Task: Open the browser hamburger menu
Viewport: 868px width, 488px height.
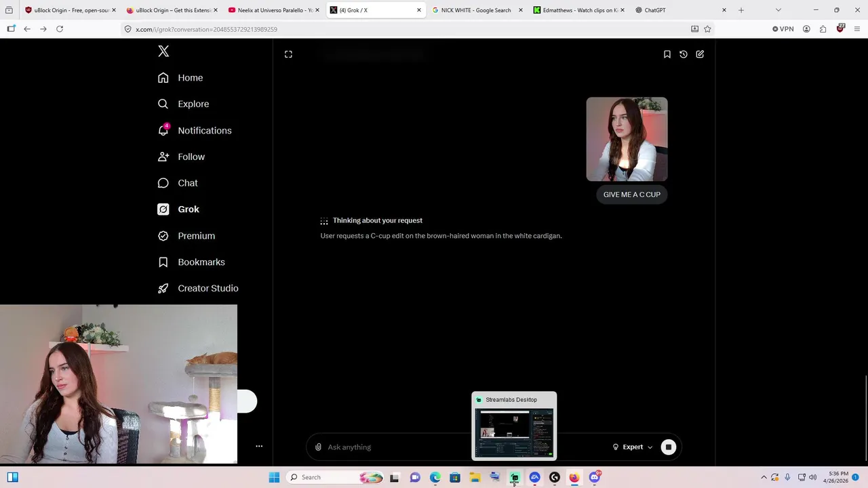Action: pos(858,29)
